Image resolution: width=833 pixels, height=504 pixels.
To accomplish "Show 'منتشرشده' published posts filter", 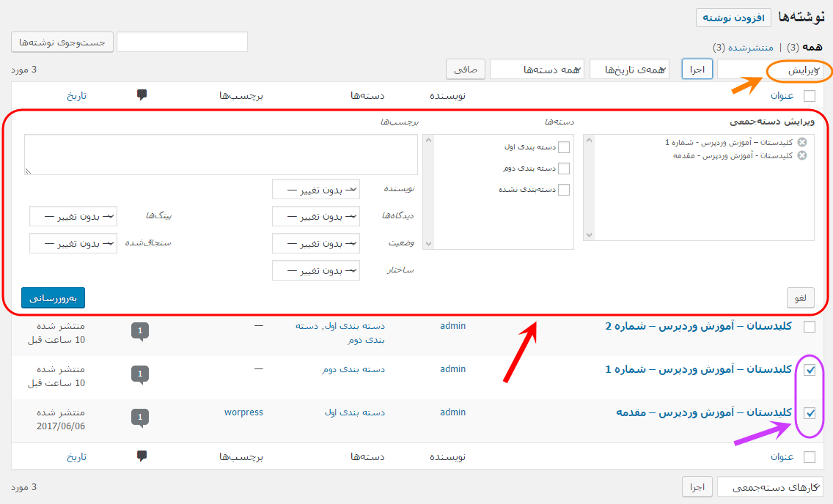I will (x=751, y=48).
